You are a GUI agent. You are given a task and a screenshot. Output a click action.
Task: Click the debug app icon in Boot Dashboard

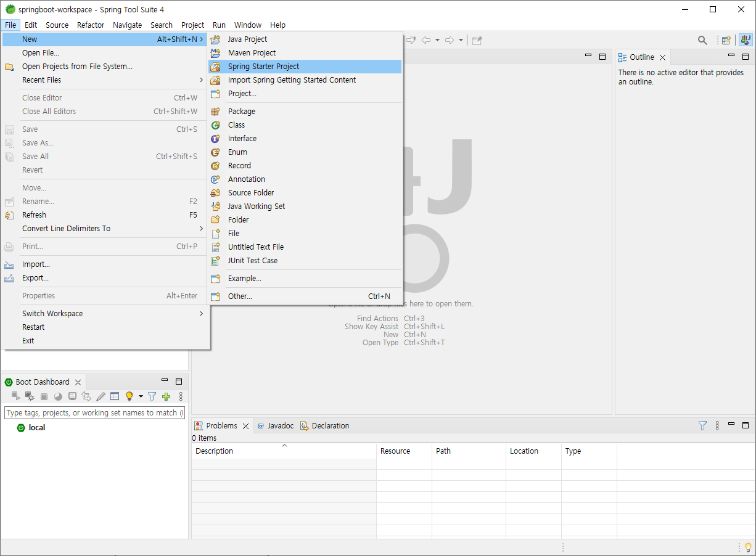[x=30, y=396]
